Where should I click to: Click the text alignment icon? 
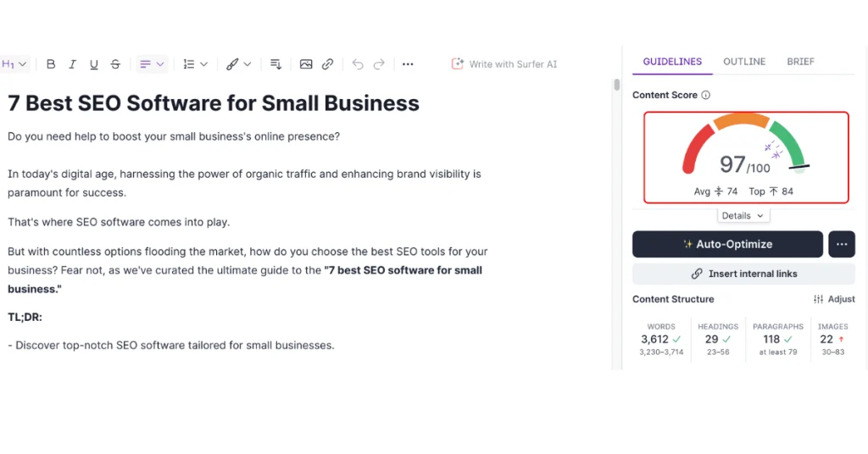pyautogui.click(x=145, y=64)
